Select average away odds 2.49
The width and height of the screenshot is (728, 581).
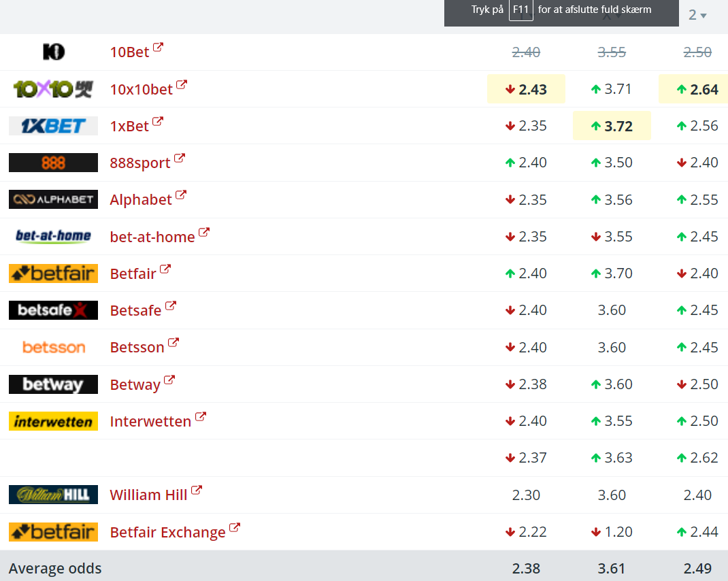click(x=697, y=569)
